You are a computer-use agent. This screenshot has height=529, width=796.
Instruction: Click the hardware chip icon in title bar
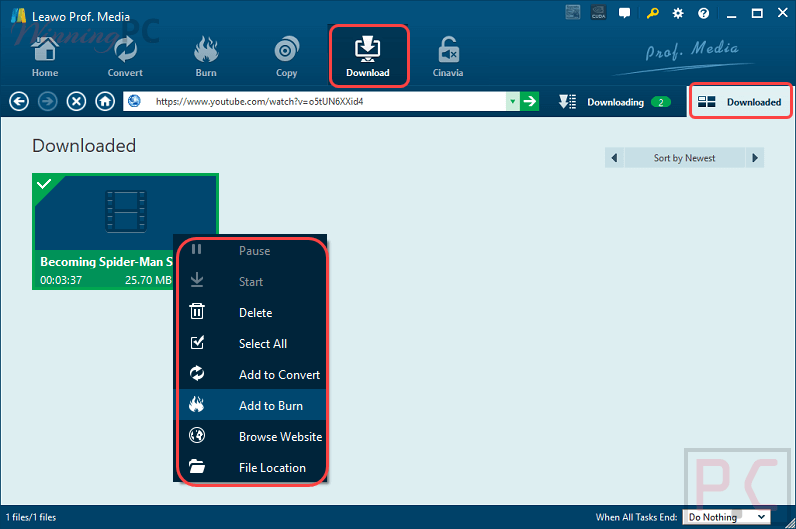coord(573,13)
